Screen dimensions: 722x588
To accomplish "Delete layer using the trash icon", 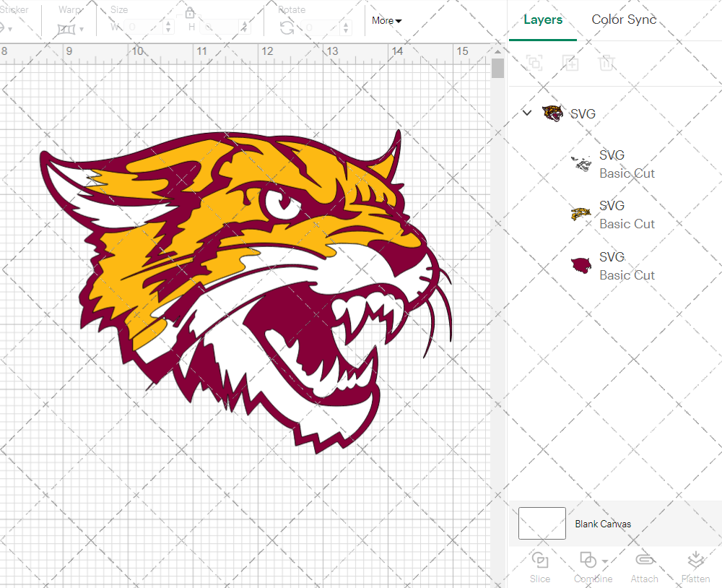I will (x=606, y=63).
